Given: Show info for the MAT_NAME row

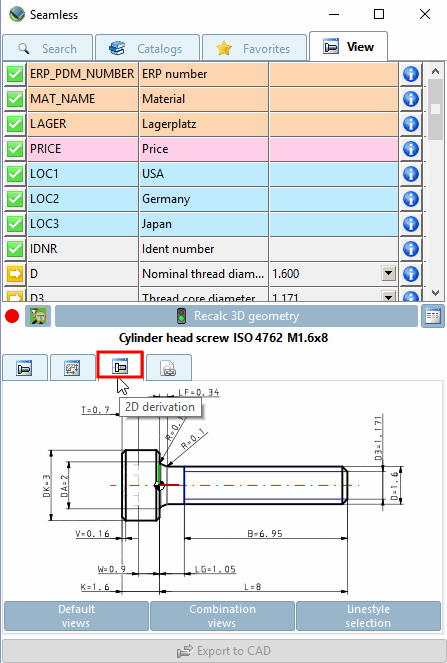Looking at the screenshot, I should click(x=411, y=99).
